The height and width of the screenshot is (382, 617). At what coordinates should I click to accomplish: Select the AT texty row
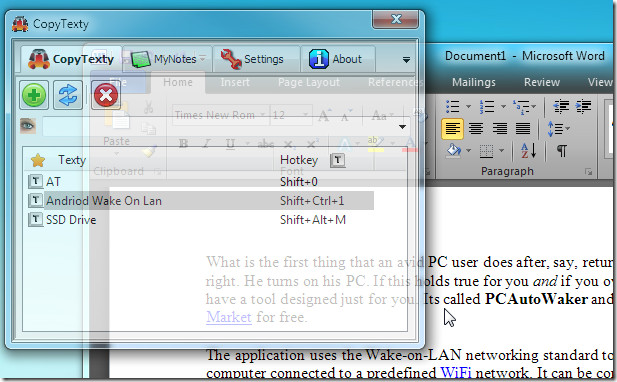[x=201, y=181]
